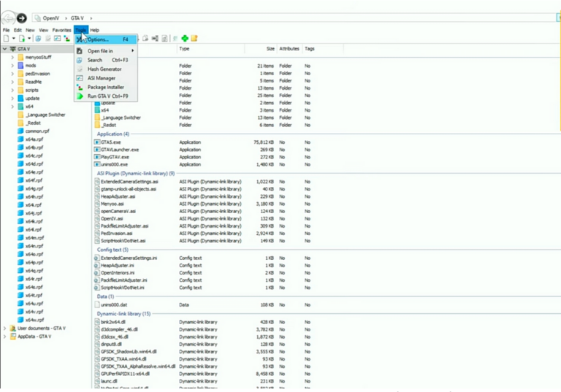Screen dimensions: 561x392
Task: Click the PlayGTAV.exe application icon
Action: tap(97, 157)
